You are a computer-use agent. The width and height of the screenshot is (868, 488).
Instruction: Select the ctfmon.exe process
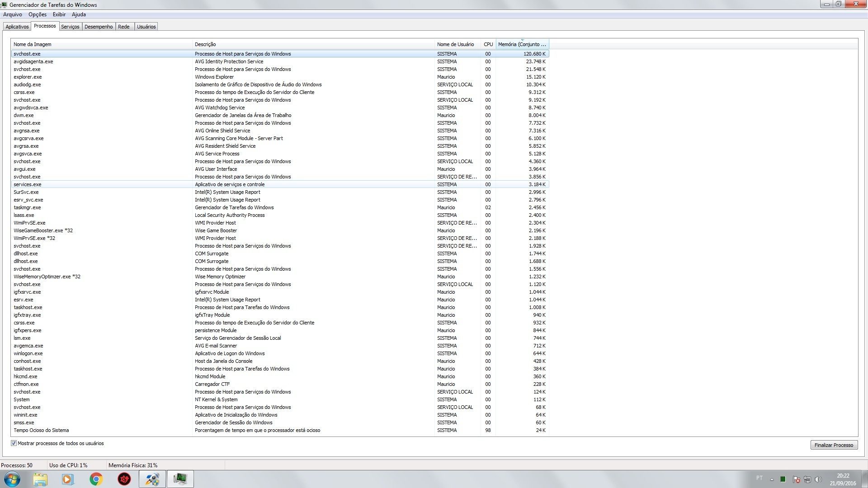pyautogui.click(x=280, y=384)
